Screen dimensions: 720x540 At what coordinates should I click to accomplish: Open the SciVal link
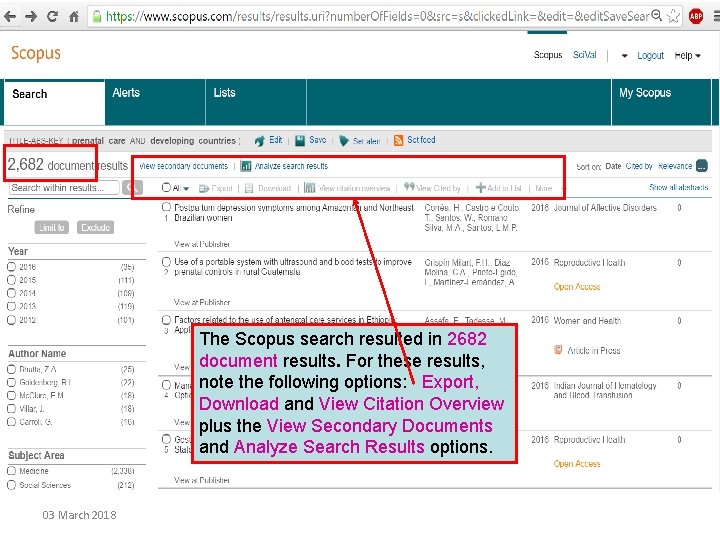coord(585,55)
